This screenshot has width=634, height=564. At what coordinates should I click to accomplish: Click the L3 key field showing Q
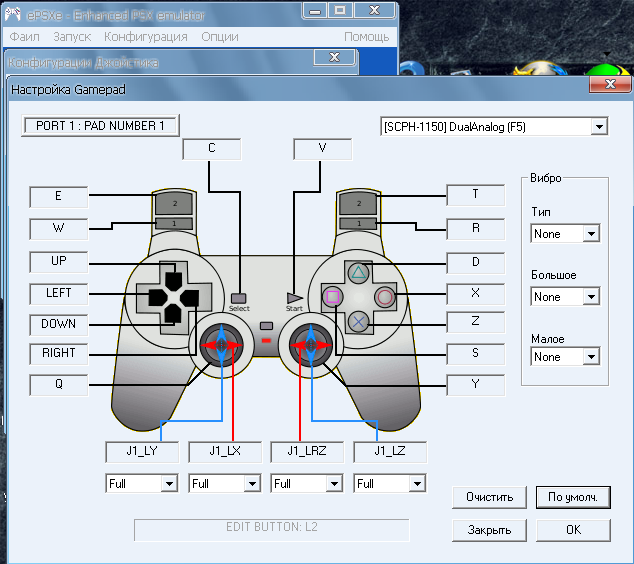pos(59,384)
